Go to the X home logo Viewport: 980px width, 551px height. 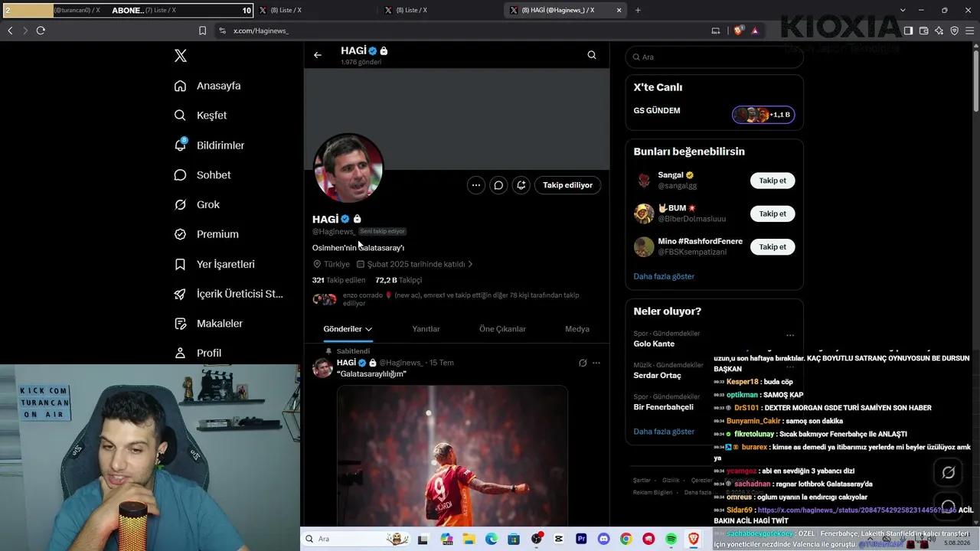pos(181,56)
